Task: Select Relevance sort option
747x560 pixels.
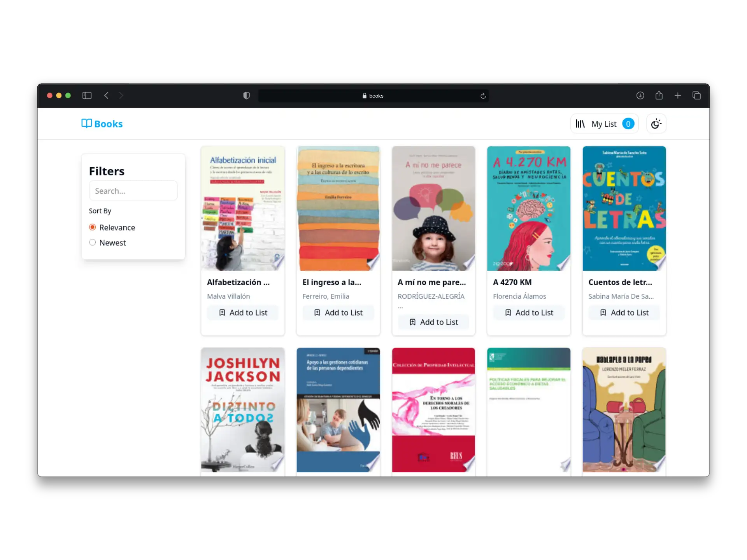Action: pyautogui.click(x=93, y=227)
